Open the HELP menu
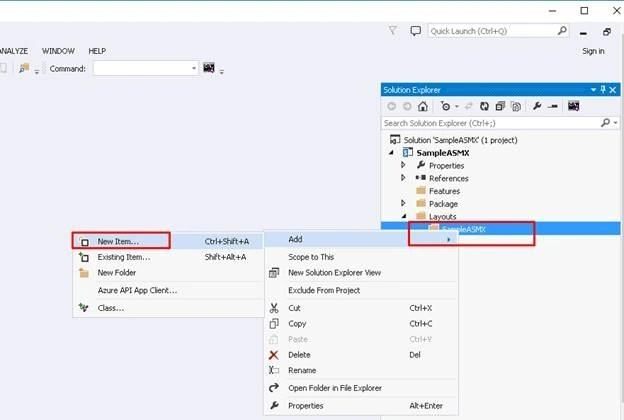The height and width of the screenshot is (420, 624). coord(97,51)
